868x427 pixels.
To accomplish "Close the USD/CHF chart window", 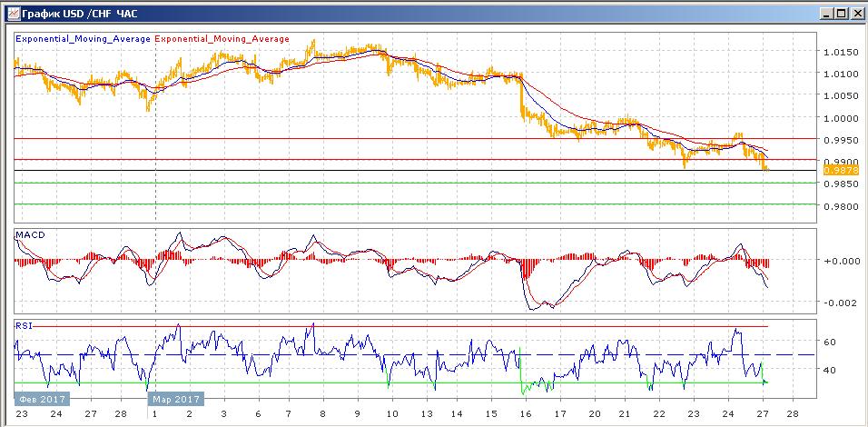I will 856,14.
